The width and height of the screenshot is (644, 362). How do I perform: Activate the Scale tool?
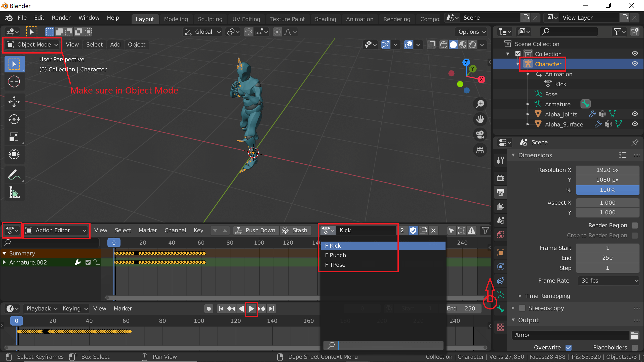pos(14,137)
